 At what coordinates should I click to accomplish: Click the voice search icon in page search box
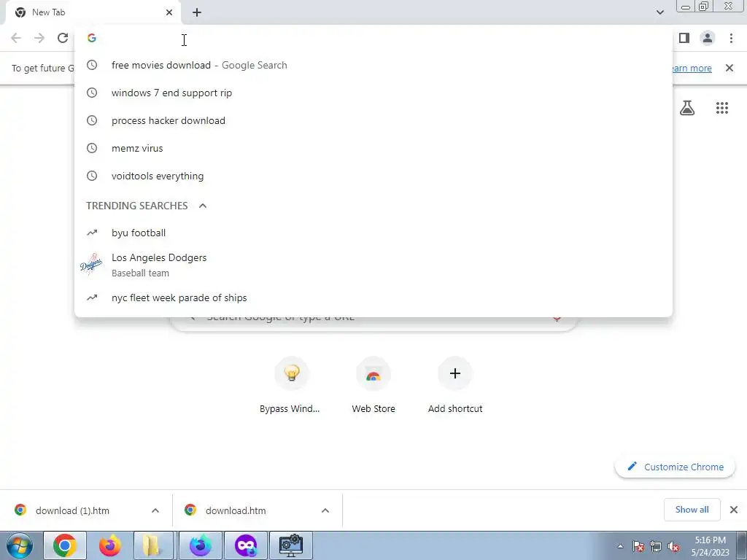coord(557,318)
